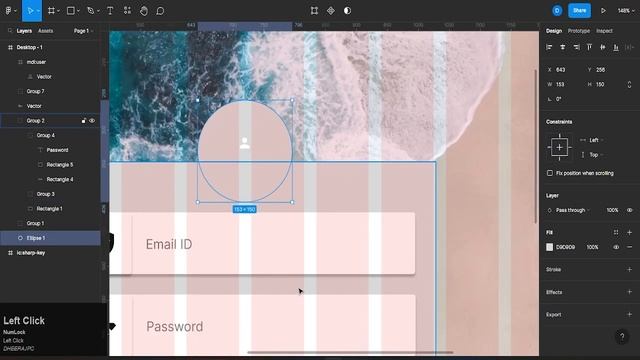Align selection to bottom
Viewport: 640px width, 360px height.
pos(616,47)
